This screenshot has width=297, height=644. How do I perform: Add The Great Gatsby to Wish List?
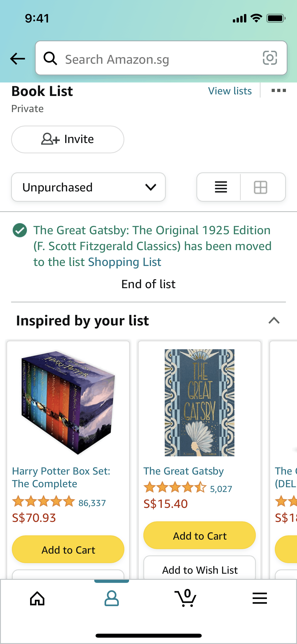click(x=200, y=570)
